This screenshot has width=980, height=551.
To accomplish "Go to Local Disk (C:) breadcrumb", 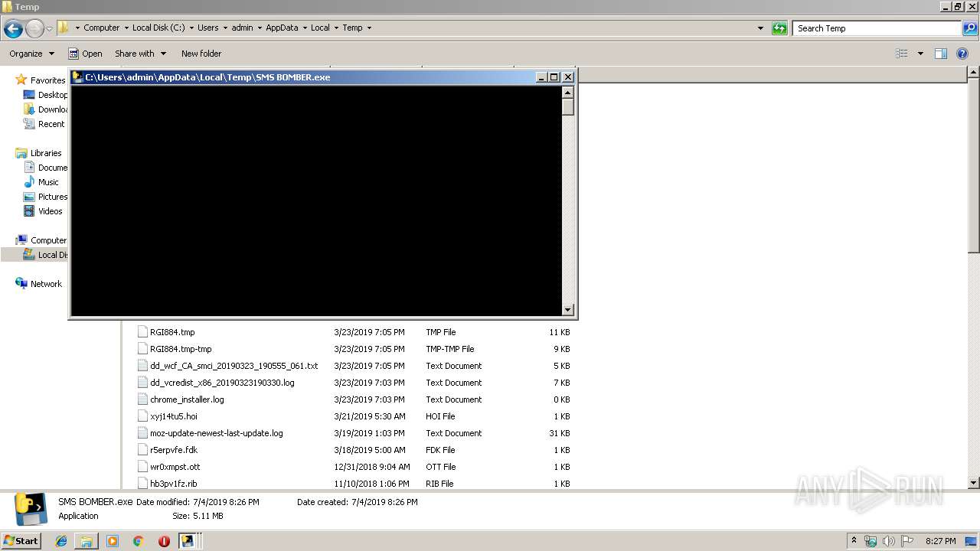I will coord(158,28).
